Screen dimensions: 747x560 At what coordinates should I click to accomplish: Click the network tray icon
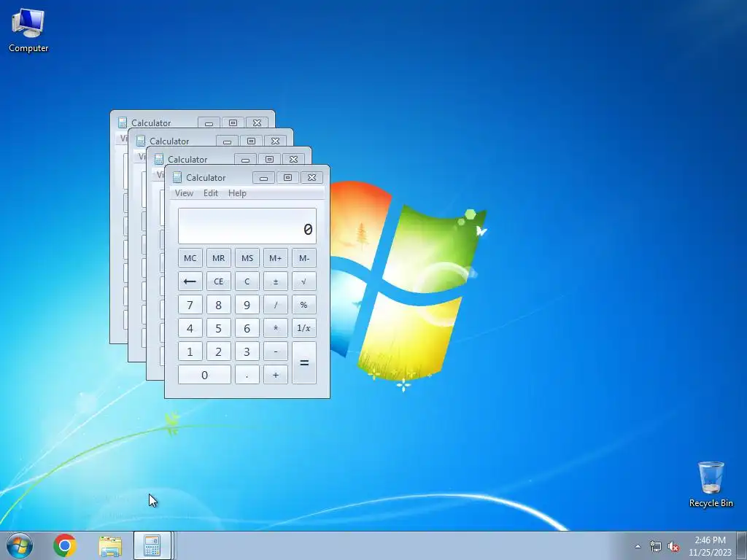(x=656, y=547)
